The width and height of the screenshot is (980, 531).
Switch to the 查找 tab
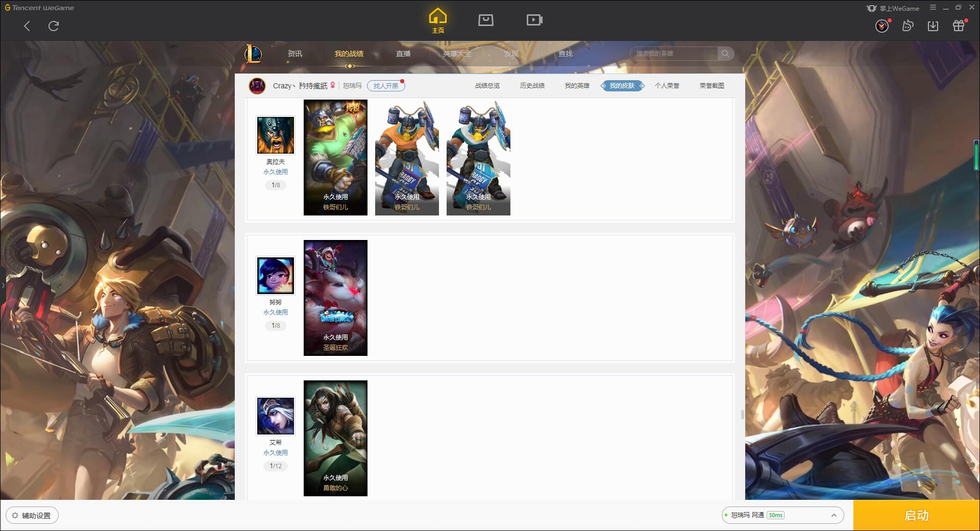coord(566,54)
